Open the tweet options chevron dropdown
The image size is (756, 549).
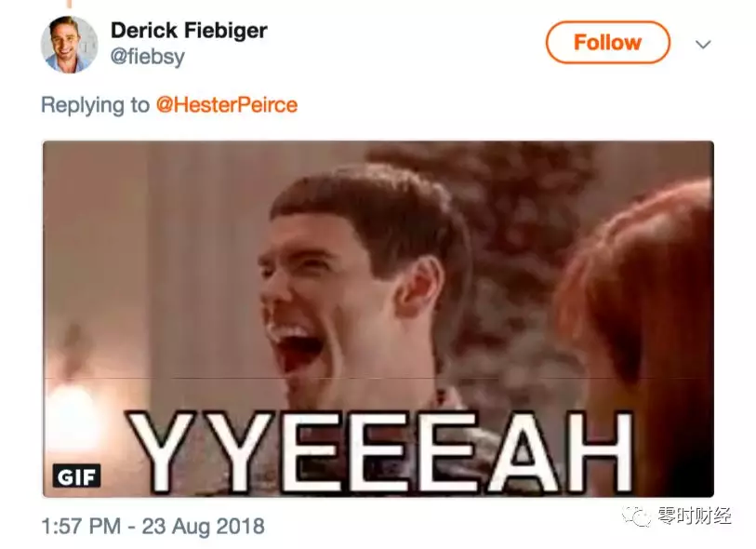point(703,45)
